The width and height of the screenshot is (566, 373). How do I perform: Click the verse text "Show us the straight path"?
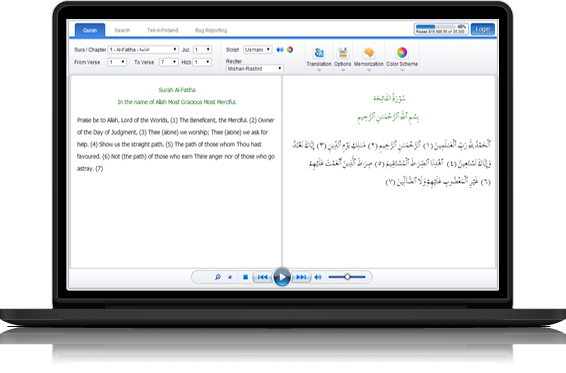132,144
